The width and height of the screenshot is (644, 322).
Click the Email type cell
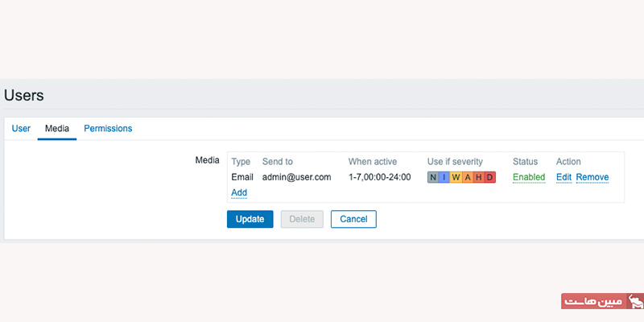(242, 177)
